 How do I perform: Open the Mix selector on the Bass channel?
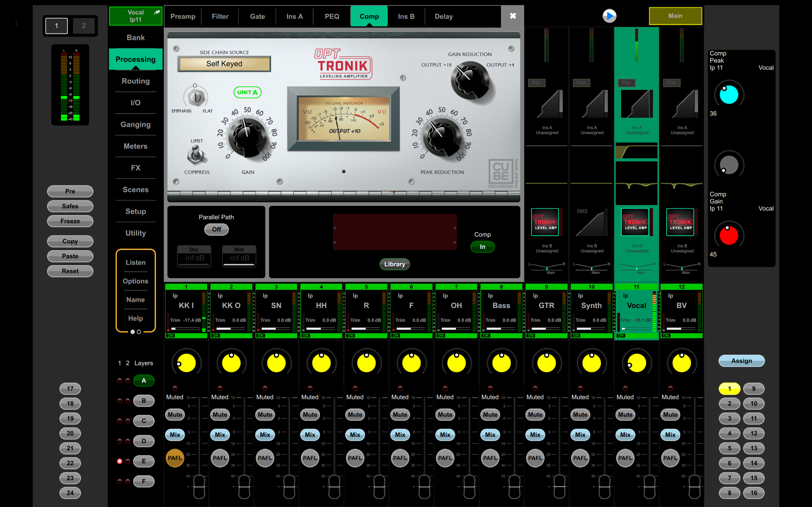490,435
